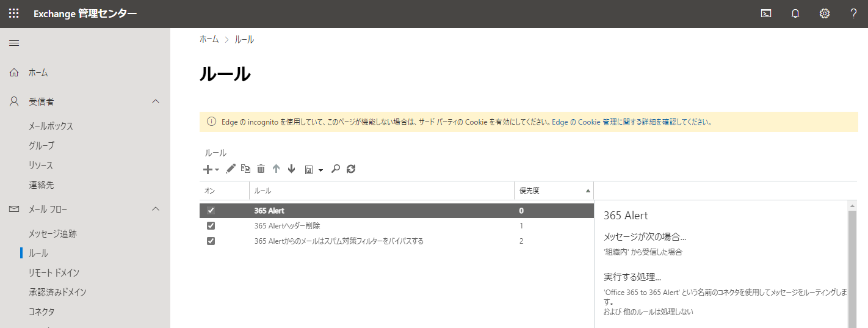Click the copy rule icon
The image size is (868, 328).
tap(246, 169)
